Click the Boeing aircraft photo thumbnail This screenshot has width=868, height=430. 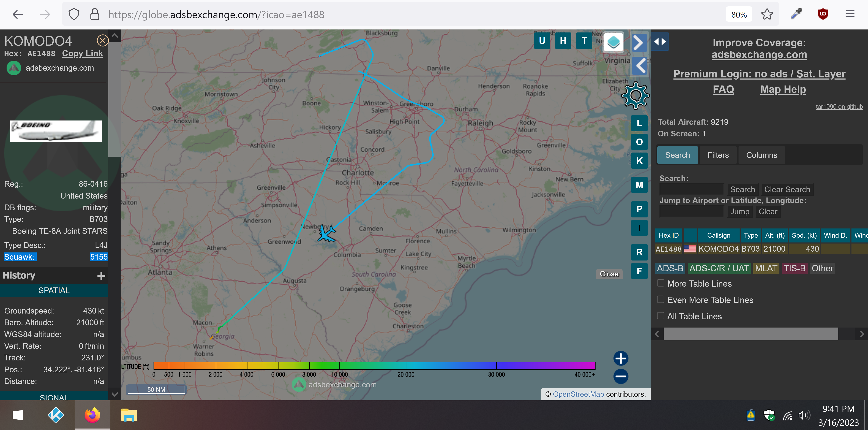click(x=56, y=131)
